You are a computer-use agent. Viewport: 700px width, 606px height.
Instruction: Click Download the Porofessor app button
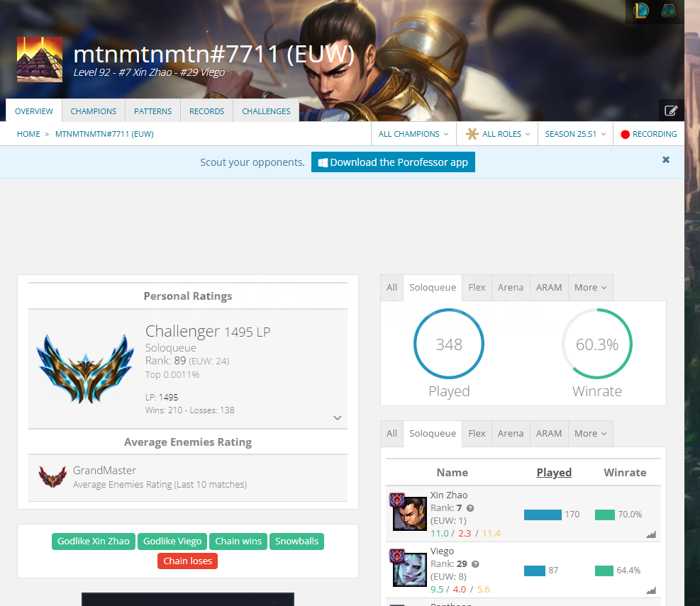click(x=393, y=162)
